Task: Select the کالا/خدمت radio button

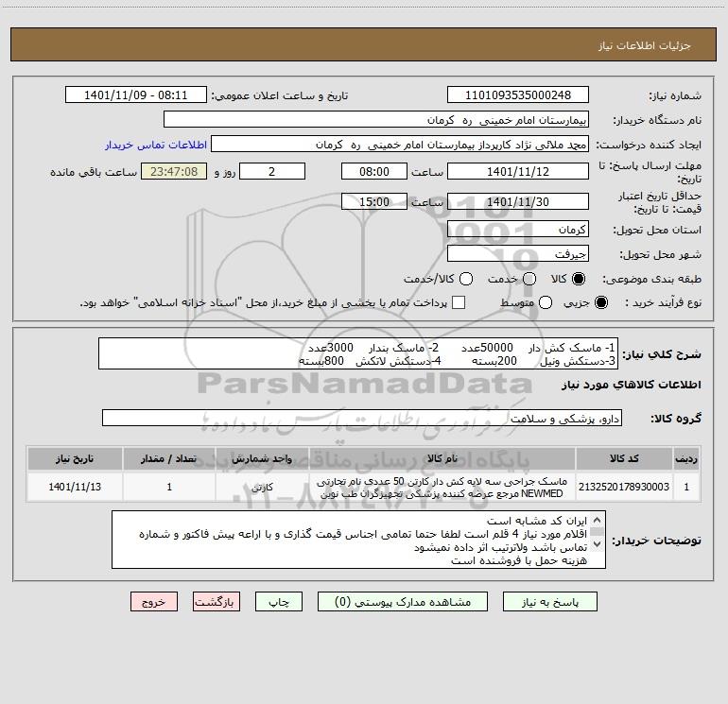Action: [x=466, y=279]
